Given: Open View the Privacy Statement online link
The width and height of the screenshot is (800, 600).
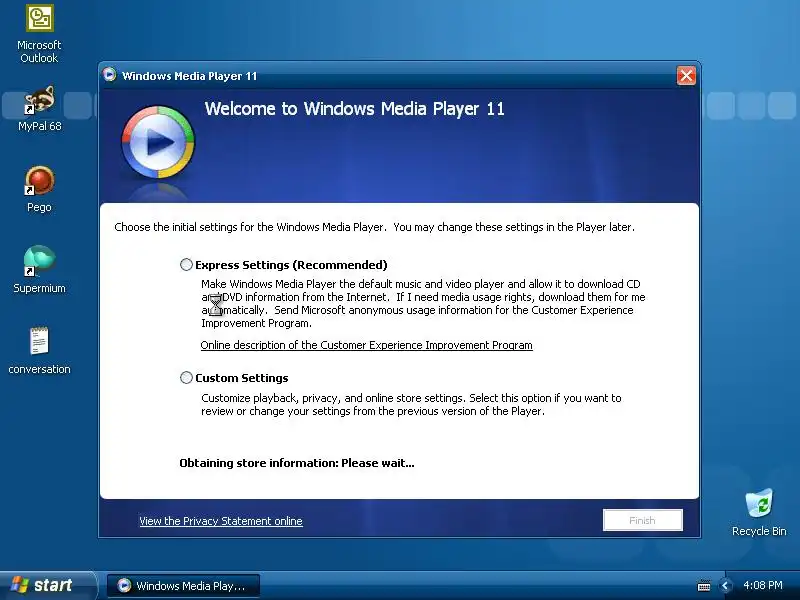Looking at the screenshot, I should tap(221, 521).
